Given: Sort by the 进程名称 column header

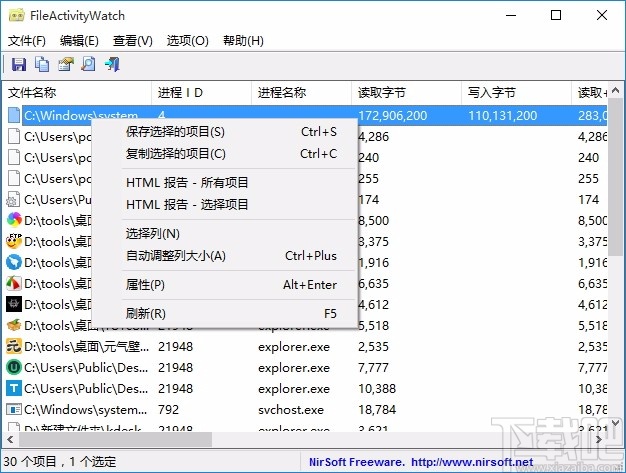Looking at the screenshot, I should [x=301, y=93].
